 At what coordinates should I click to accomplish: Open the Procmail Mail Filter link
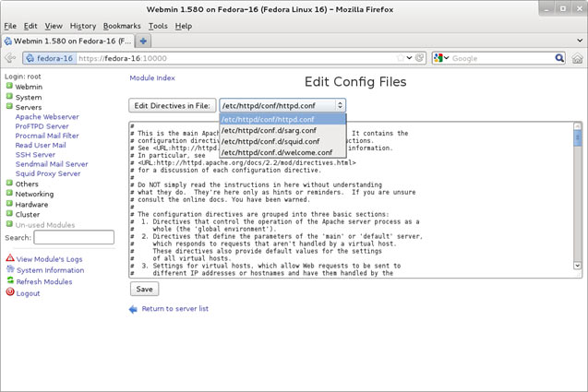(47, 136)
